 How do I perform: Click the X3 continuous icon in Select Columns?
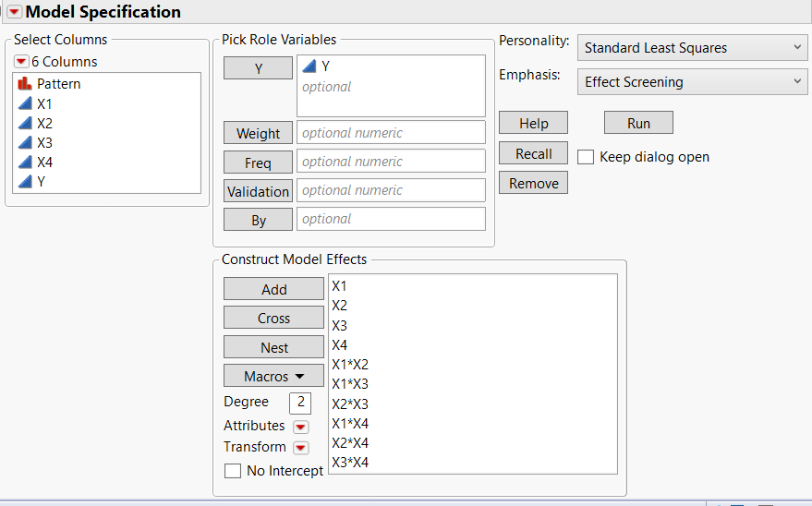[x=24, y=142]
